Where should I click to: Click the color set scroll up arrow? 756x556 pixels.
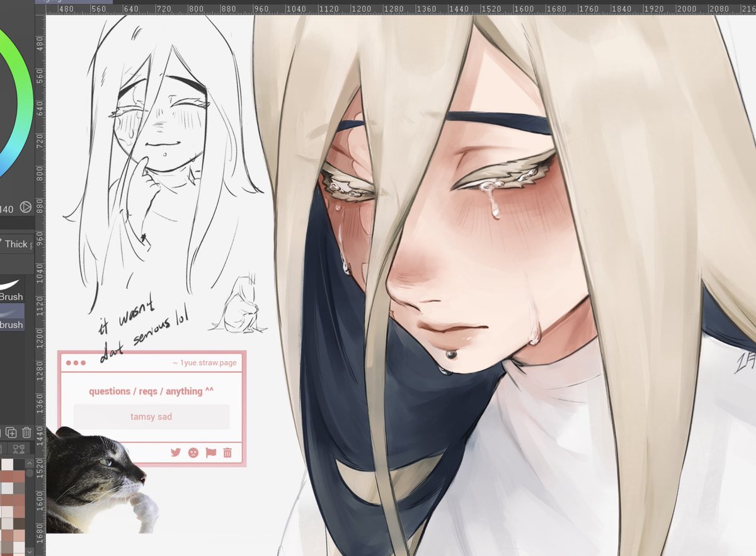pos(30,463)
